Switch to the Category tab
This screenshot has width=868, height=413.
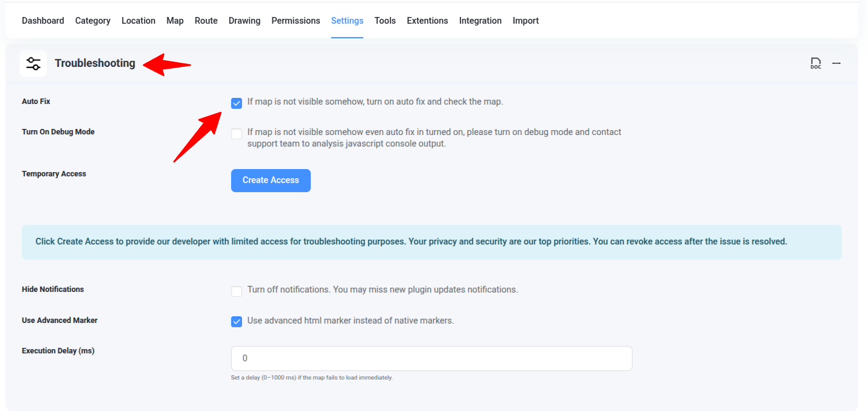pyautogui.click(x=92, y=21)
